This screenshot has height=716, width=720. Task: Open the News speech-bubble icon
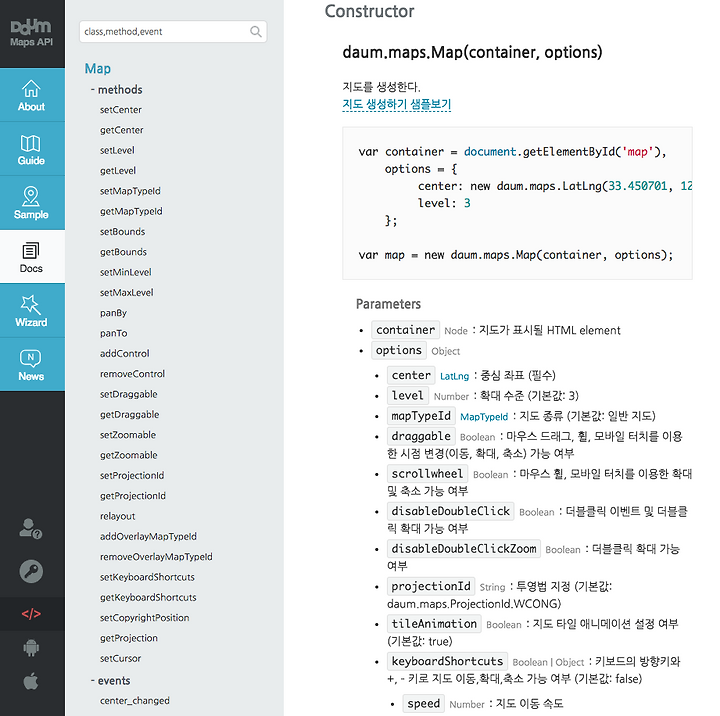click(x=30, y=358)
